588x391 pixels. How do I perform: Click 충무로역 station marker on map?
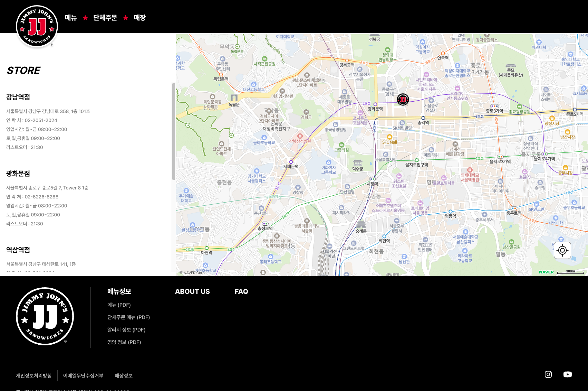point(514,208)
